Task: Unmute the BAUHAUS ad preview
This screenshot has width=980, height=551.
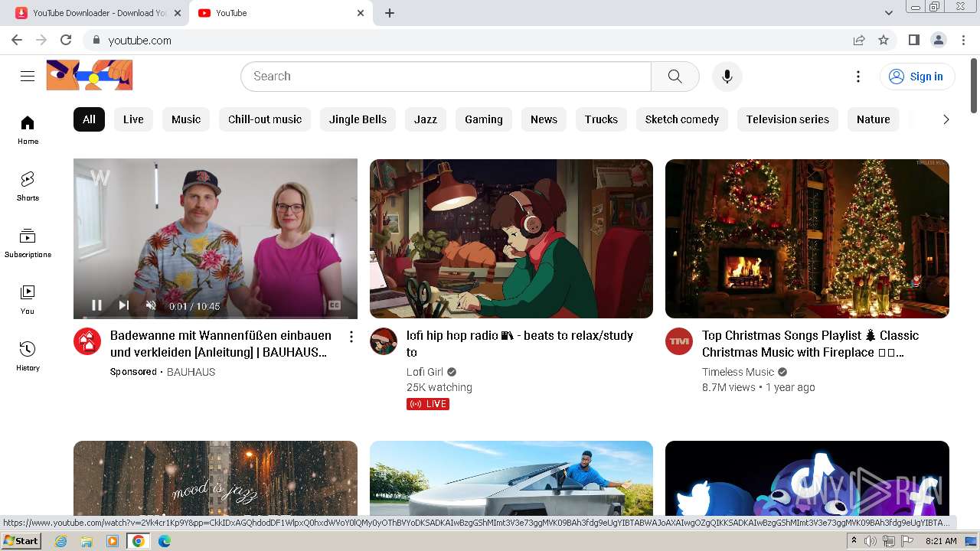Action: coord(151,305)
